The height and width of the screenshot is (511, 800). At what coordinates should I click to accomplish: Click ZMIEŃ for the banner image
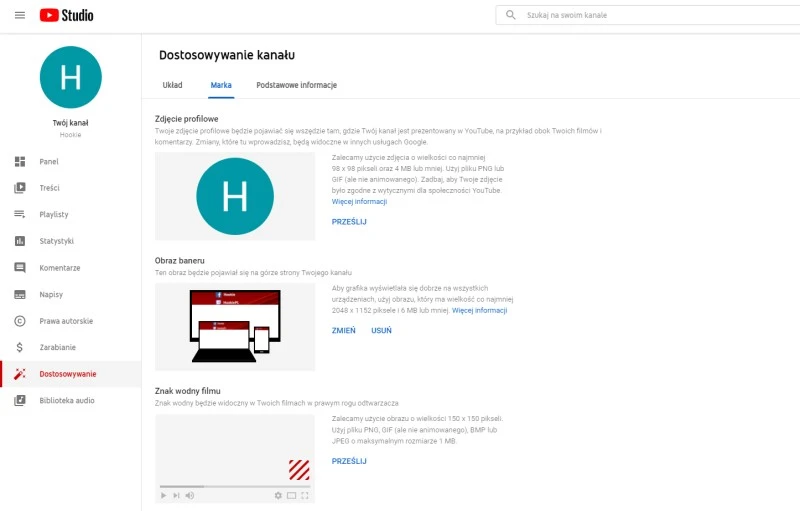pyautogui.click(x=343, y=330)
